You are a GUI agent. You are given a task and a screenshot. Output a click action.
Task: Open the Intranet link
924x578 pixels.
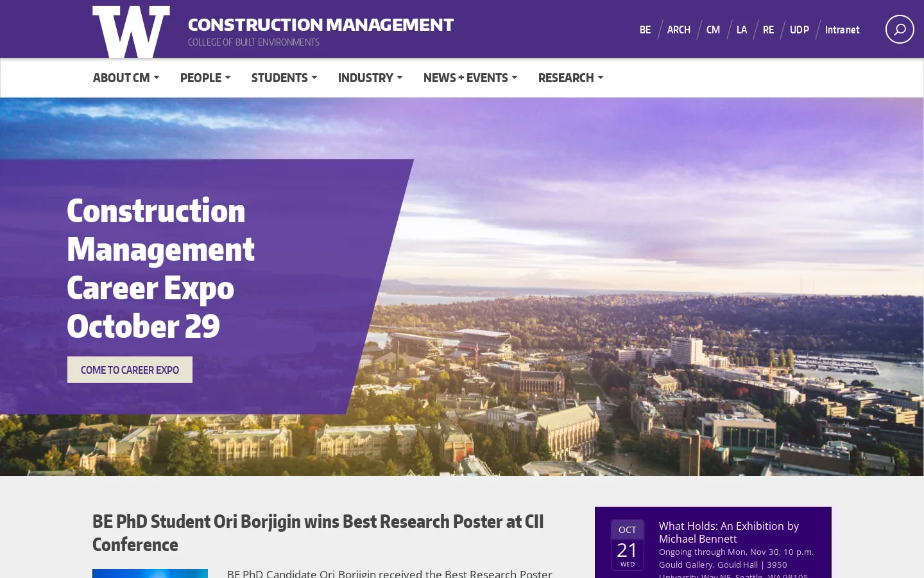[842, 30]
